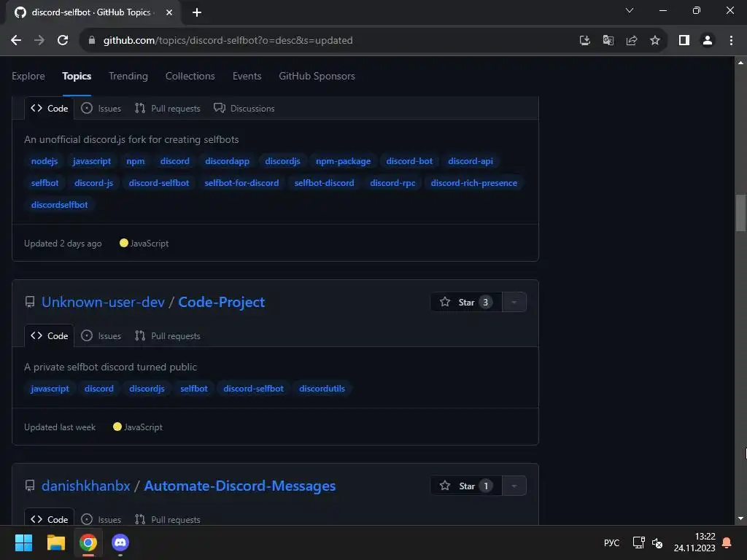The image size is (747, 560).
Task: Click the page vertical scrollbar thumb
Action: (740, 213)
